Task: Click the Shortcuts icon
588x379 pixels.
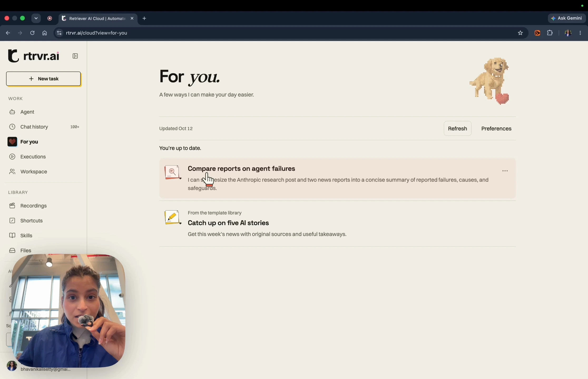Action: pos(12,221)
